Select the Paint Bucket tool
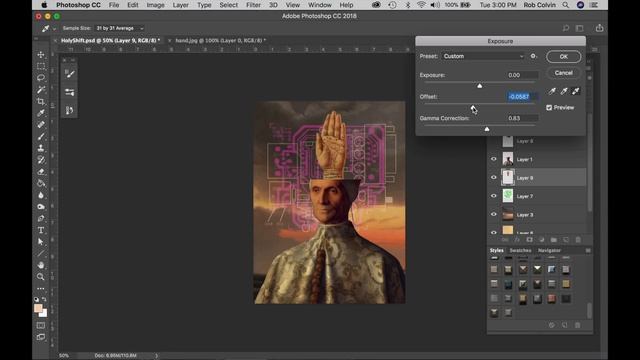 pos(41,183)
